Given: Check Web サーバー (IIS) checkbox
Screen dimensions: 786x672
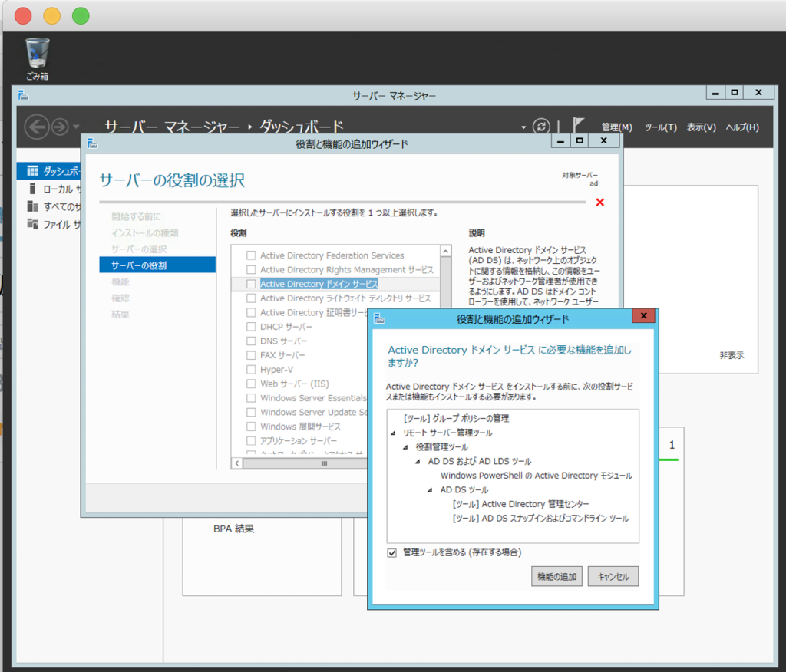Looking at the screenshot, I should [x=251, y=384].
